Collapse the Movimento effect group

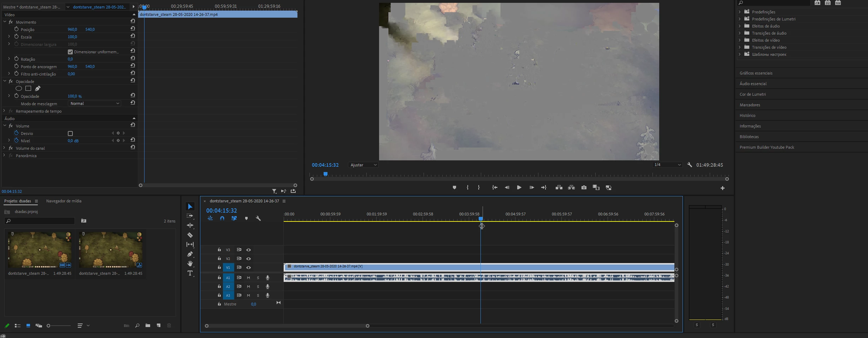pyautogui.click(x=5, y=22)
